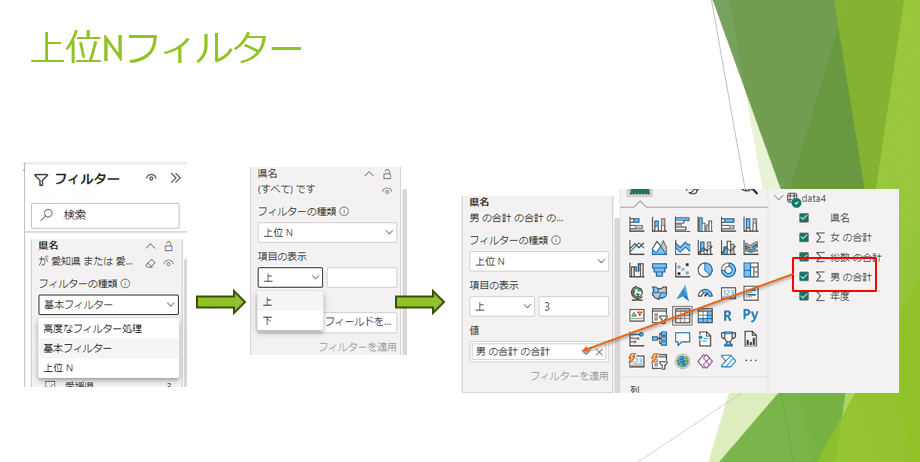920x462 pixels.
Task: Uncheck the 総数 の合計 field checkbox
Action: [804, 257]
